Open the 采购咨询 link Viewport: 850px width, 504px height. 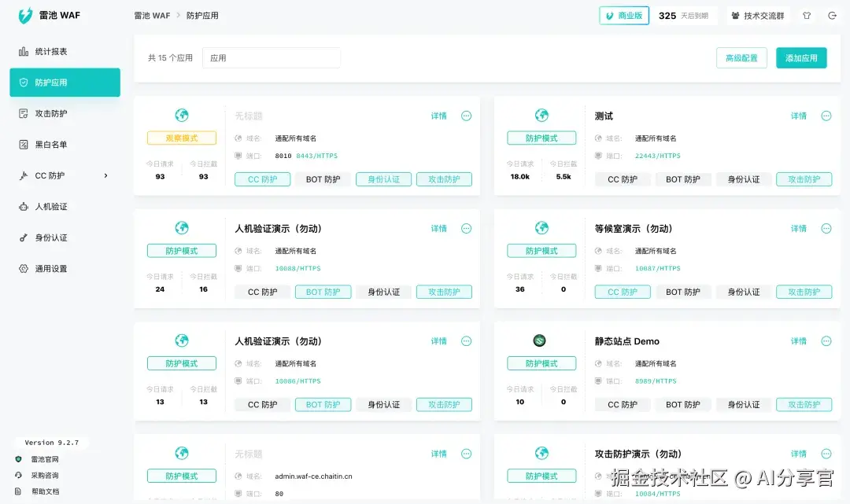point(44,476)
